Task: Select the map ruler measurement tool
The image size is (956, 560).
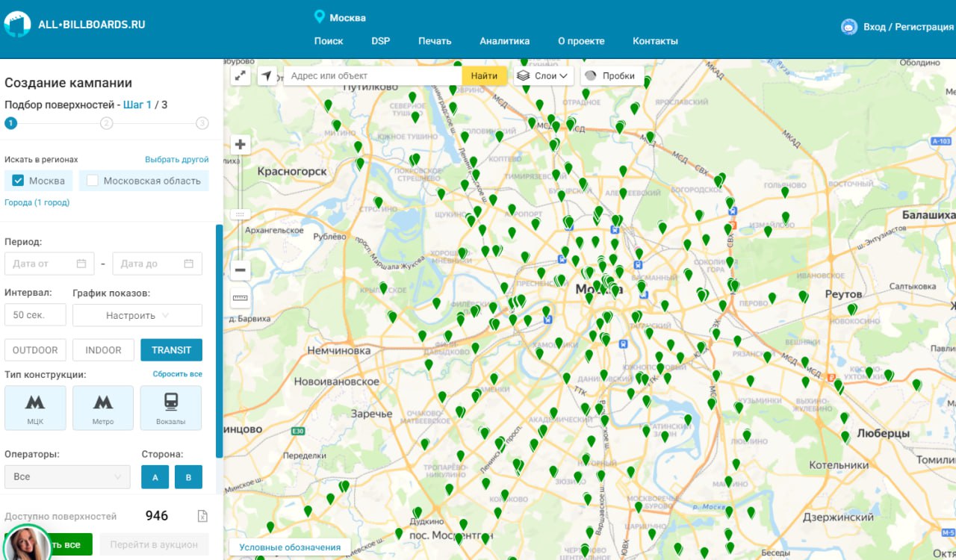Action: (x=240, y=298)
